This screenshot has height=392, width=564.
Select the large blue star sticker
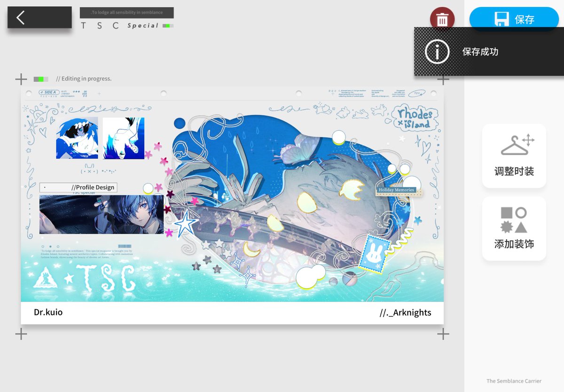click(185, 224)
